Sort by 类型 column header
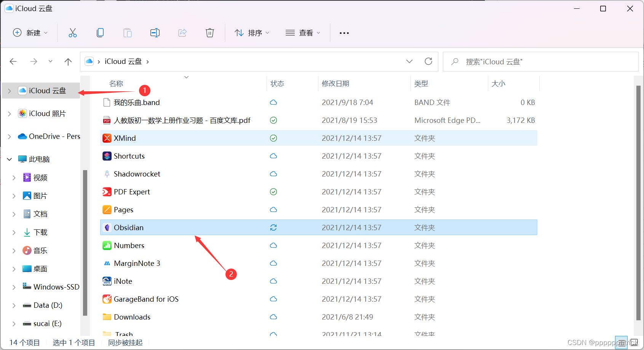This screenshot has width=644, height=350. coord(421,83)
